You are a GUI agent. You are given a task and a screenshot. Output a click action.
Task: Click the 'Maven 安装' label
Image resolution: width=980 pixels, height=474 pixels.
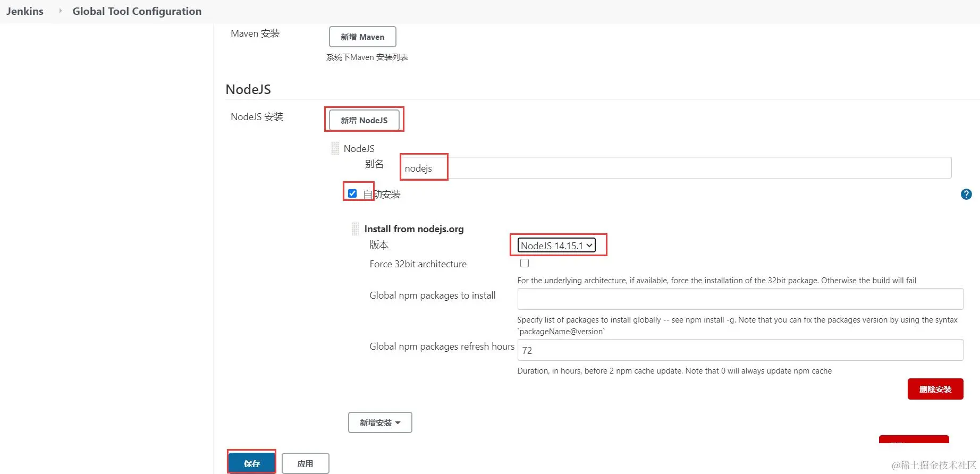coord(255,33)
